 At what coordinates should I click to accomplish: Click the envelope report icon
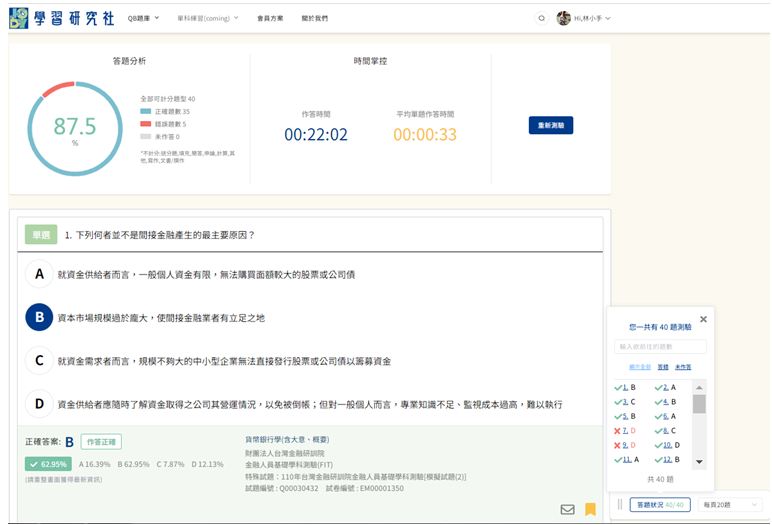pyautogui.click(x=567, y=509)
